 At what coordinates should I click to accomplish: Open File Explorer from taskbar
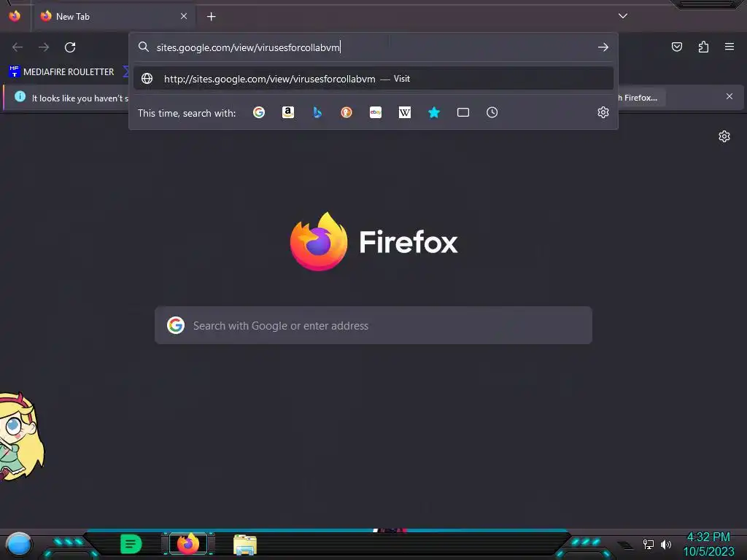tap(245, 545)
